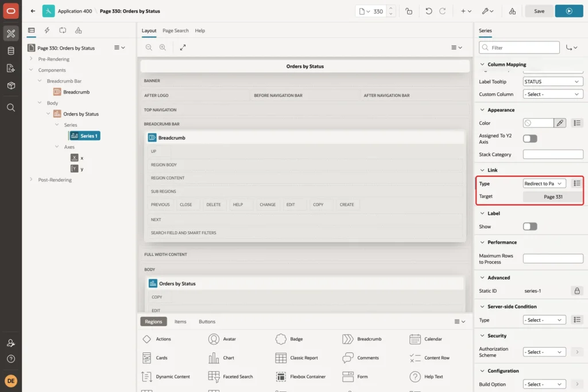Expand the Pre-Rendering tree node
Image resolution: width=588 pixels, height=392 pixels.
[31, 59]
